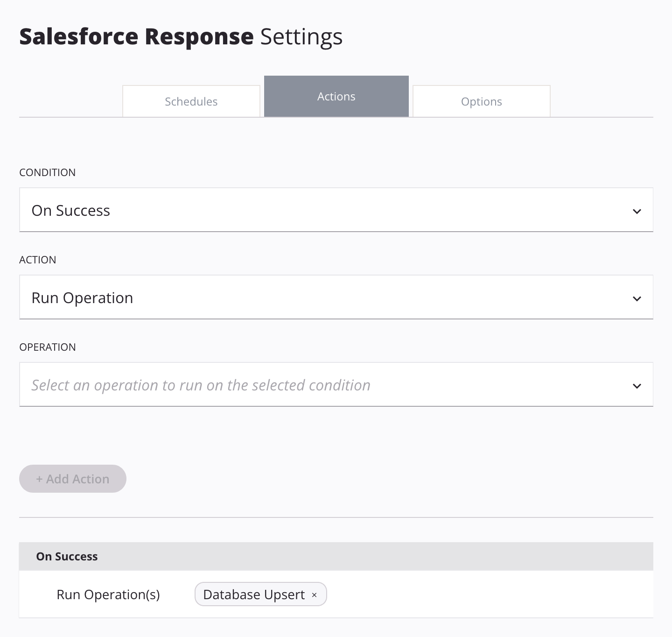Click the Operation dropdown chevron arrow
This screenshot has height=637, width=672.
pos(637,386)
